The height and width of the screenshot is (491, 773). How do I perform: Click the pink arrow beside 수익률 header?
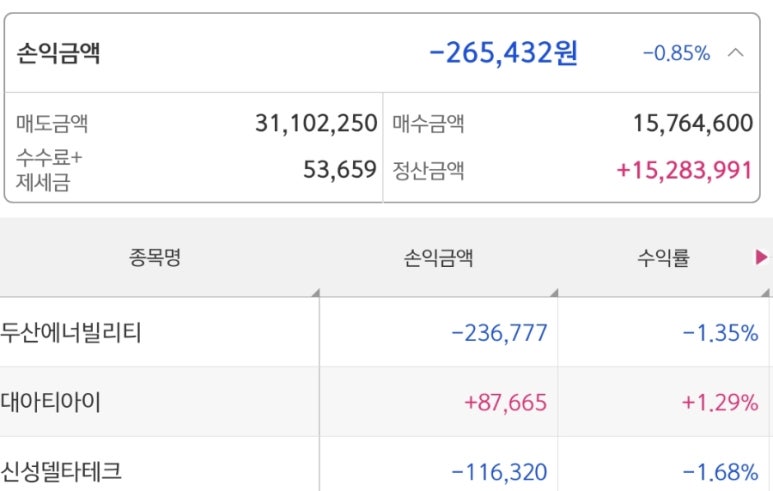coord(761,258)
